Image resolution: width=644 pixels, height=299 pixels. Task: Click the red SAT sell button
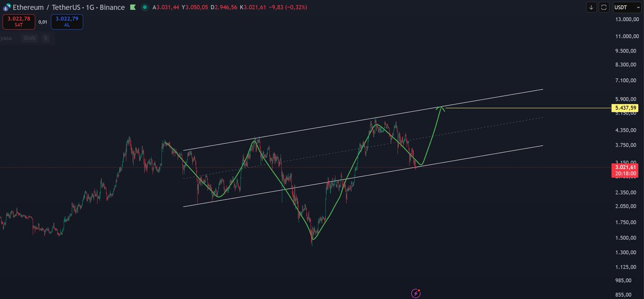[x=19, y=22]
